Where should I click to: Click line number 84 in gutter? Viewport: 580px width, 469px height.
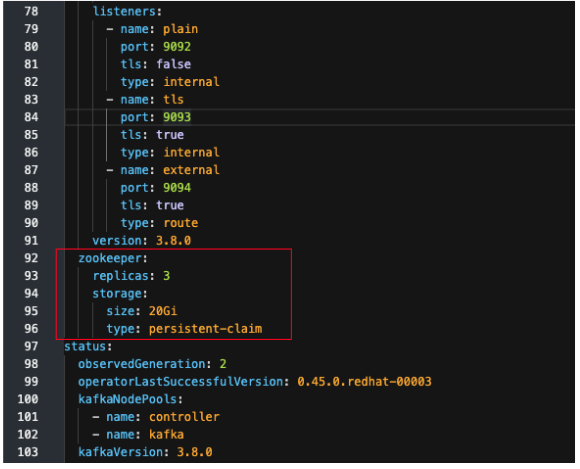[x=31, y=117]
